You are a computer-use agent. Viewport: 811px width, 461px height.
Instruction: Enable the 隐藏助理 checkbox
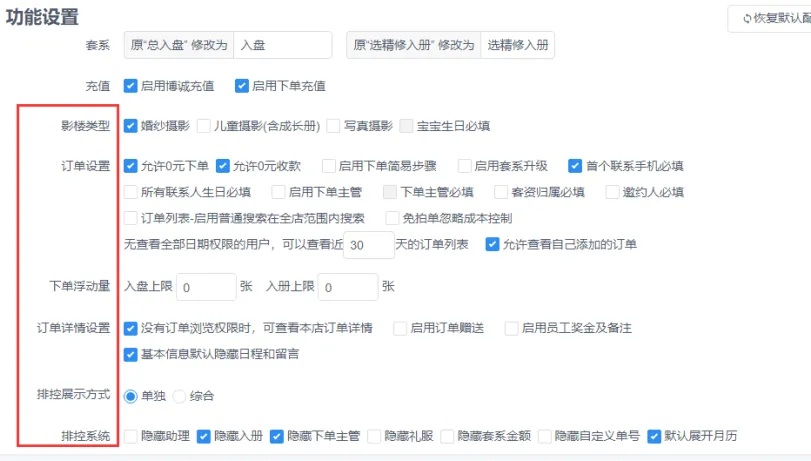[x=131, y=436]
